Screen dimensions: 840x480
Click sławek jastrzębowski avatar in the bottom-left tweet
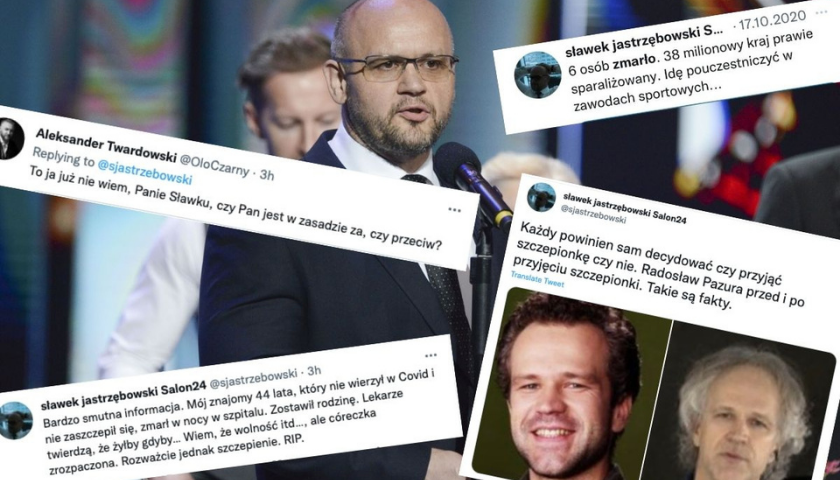[x=14, y=421]
